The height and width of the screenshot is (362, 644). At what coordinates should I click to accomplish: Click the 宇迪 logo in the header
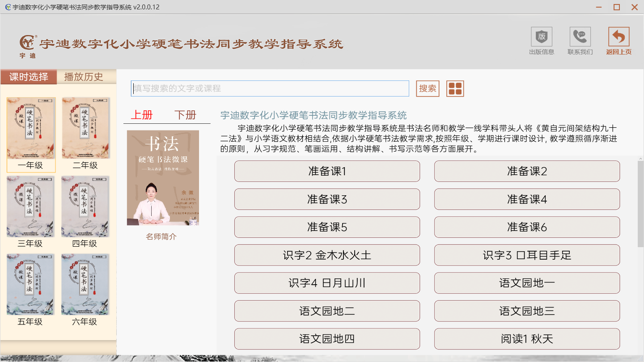pos(28,44)
